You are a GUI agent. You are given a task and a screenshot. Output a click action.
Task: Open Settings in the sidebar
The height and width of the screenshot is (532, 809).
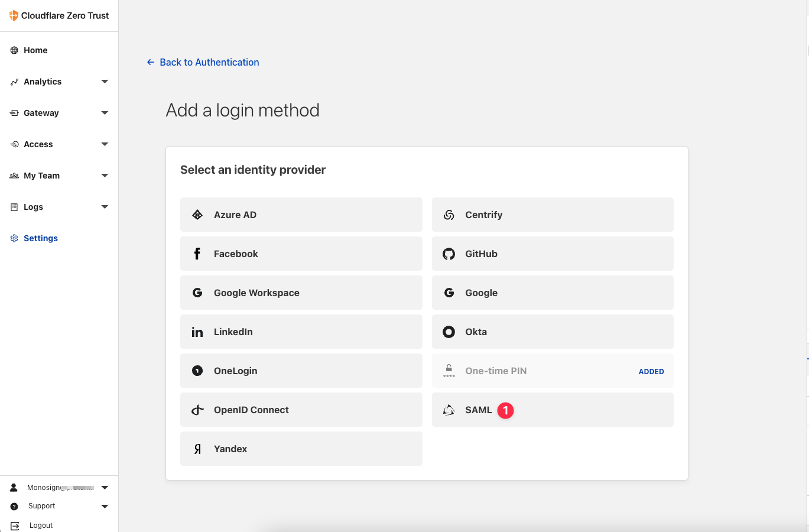point(40,238)
